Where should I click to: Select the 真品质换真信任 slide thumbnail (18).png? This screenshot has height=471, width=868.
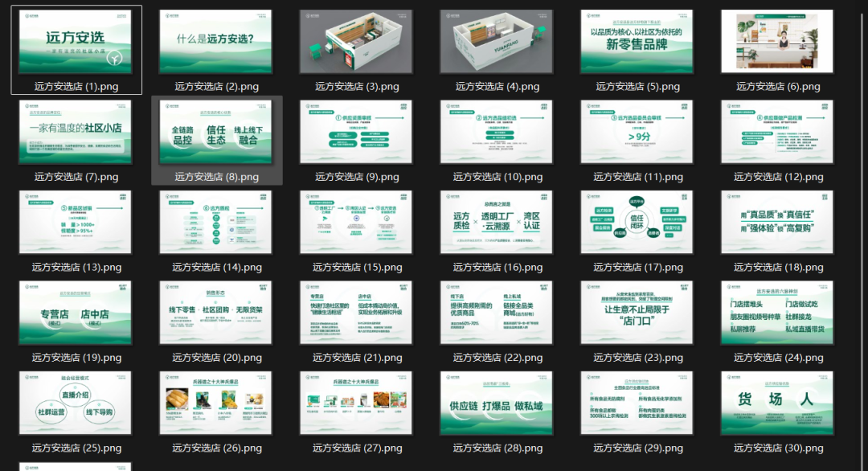777,223
